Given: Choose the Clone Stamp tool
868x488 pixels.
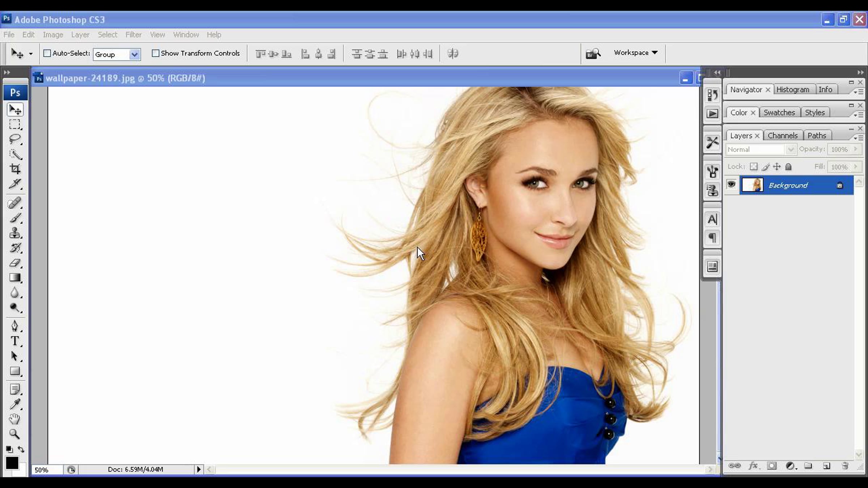Looking at the screenshot, I should click(15, 233).
